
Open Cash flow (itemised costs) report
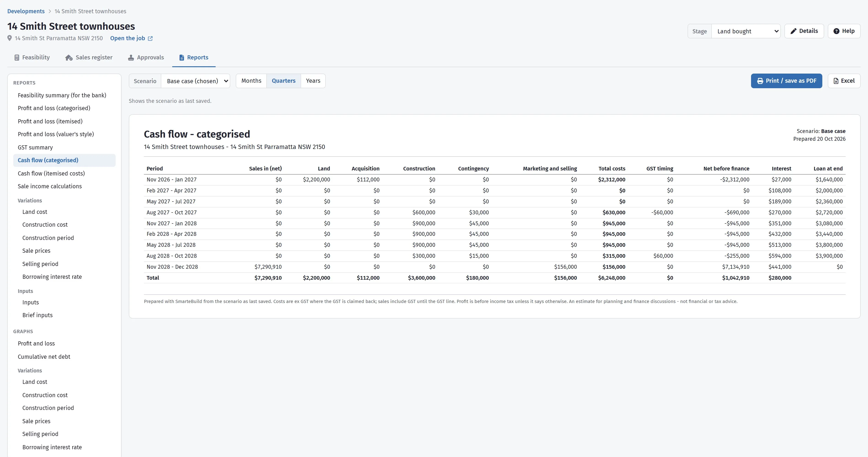point(64,173)
